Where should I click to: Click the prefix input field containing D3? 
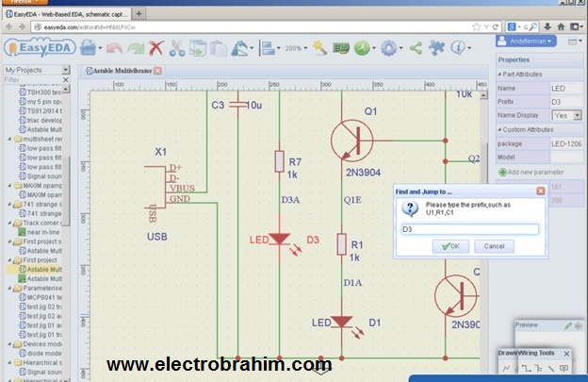470,229
